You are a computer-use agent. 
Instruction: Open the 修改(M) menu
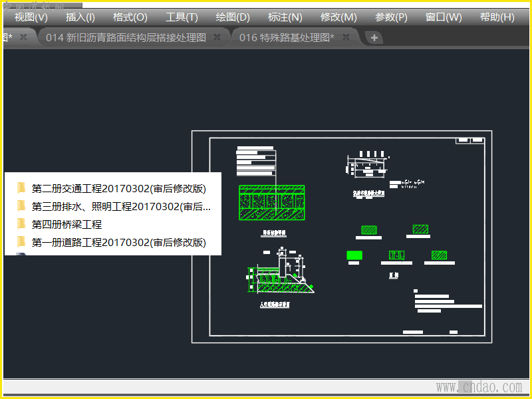(x=338, y=17)
